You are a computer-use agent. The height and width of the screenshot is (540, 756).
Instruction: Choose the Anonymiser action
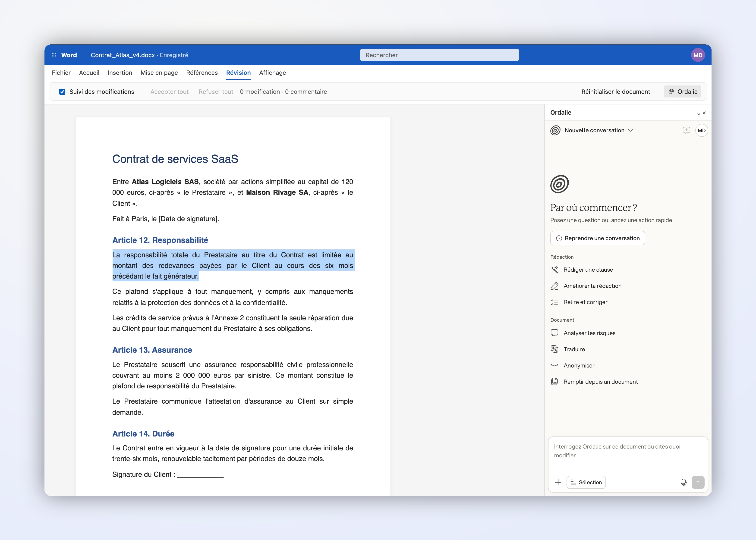tap(573, 365)
